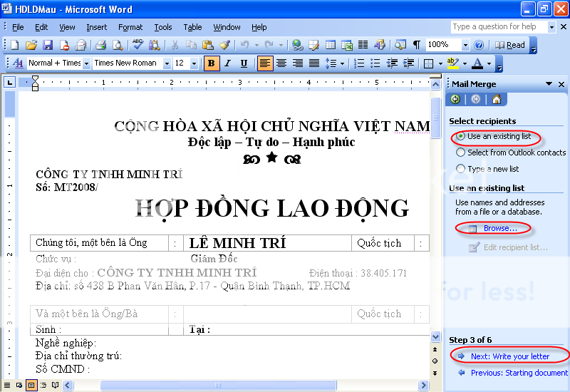Toggle Underline formatting
Viewport: 570px width, 392px height.
click(244, 63)
